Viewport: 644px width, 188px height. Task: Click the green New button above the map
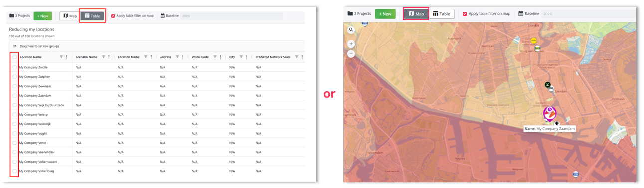385,14
